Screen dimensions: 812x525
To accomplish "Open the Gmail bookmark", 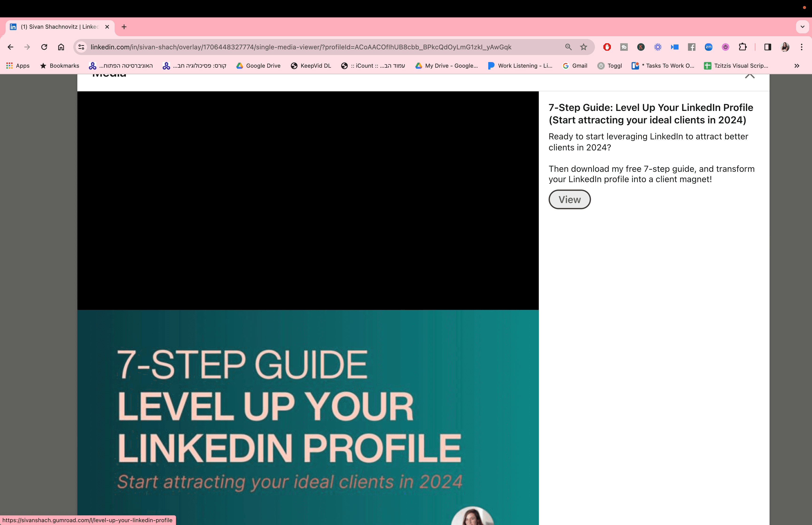I will (x=575, y=66).
